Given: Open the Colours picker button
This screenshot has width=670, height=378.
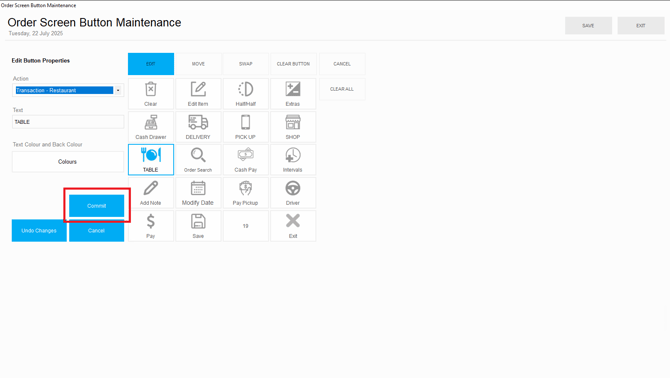Looking at the screenshot, I should (x=68, y=162).
